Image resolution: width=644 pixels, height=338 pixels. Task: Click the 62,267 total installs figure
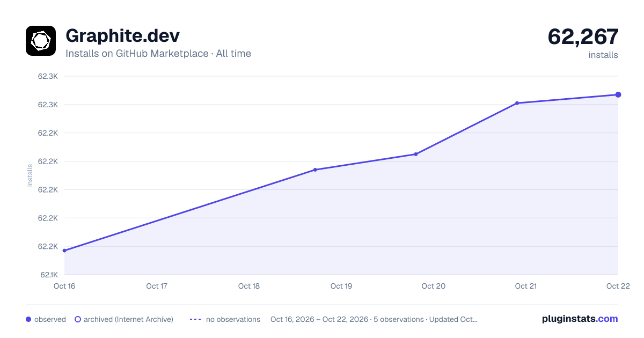[x=583, y=36]
